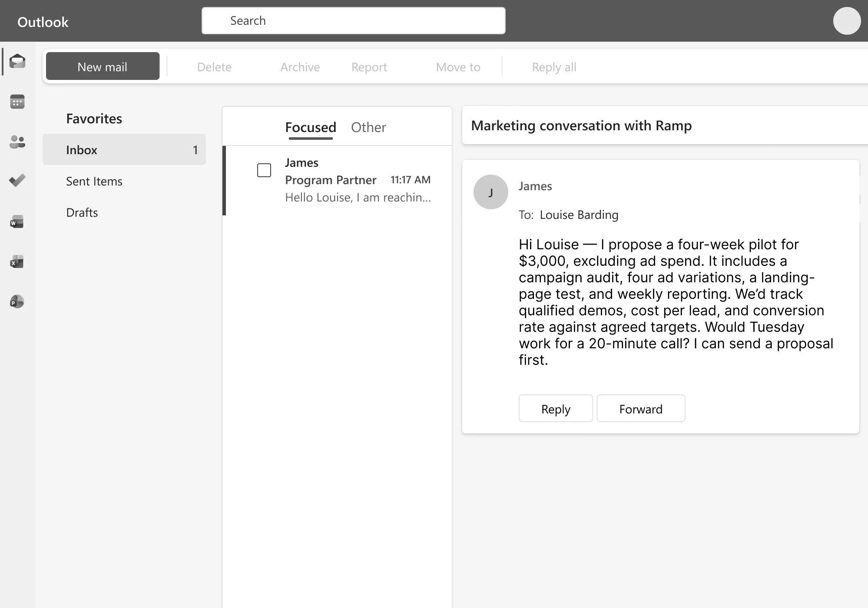Screen dimensions: 868x608
Task: Click Reply all in the toolbar
Action: point(554,67)
